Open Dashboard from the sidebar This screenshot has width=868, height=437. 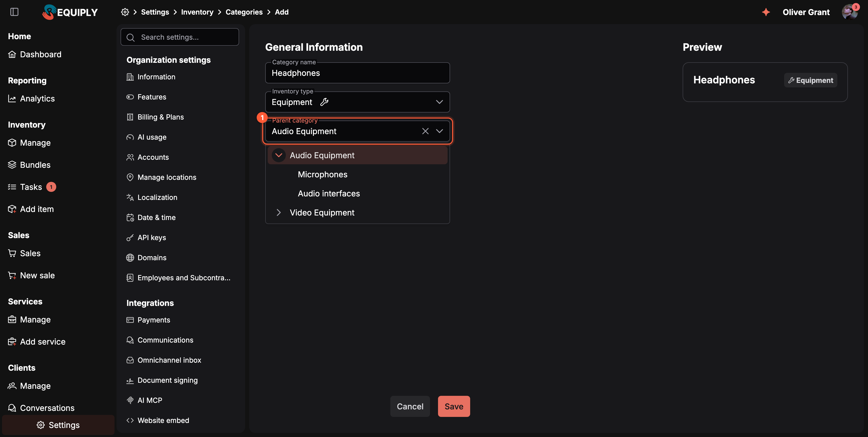(35, 54)
